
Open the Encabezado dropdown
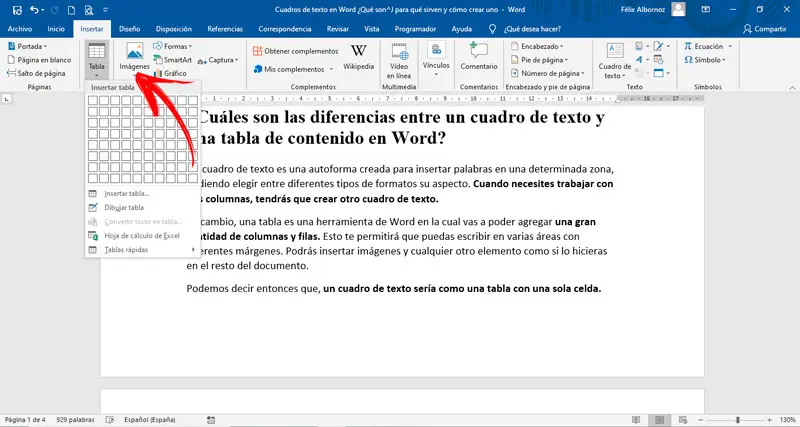tap(542, 46)
